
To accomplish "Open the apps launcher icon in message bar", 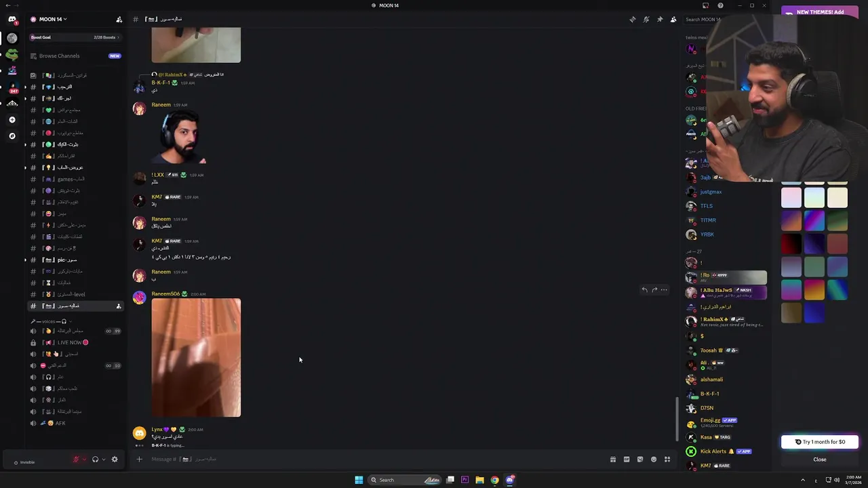I will click(x=667, y=460).
